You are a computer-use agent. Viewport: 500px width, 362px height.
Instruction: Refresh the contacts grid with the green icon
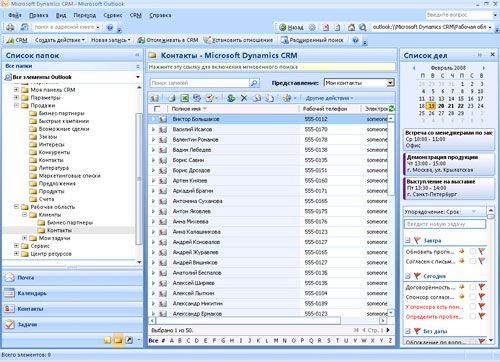(392, 109)
